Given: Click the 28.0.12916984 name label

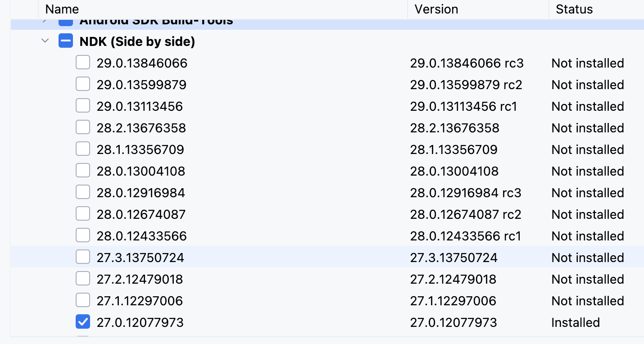Looking at the screenshot, I should [x=141, y=193].
